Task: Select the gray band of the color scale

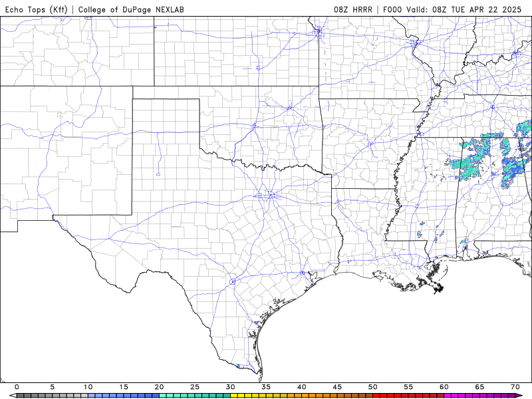Action: 53,396
